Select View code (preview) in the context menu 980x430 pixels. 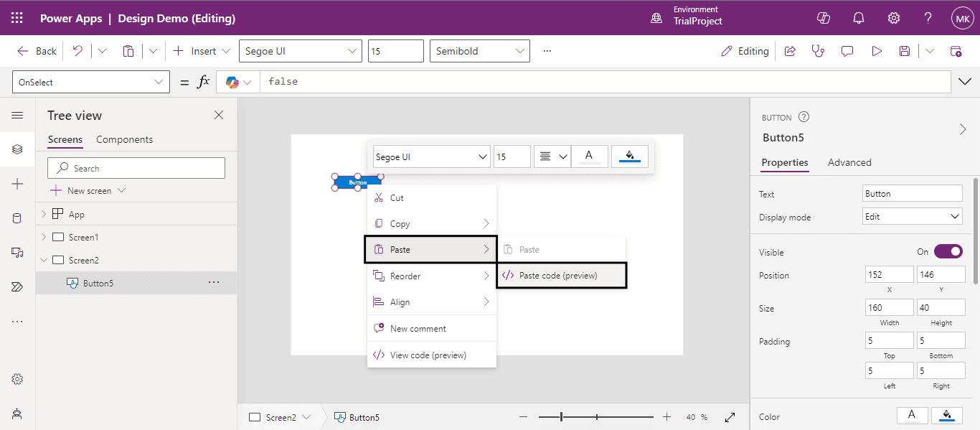coord(428,355)
